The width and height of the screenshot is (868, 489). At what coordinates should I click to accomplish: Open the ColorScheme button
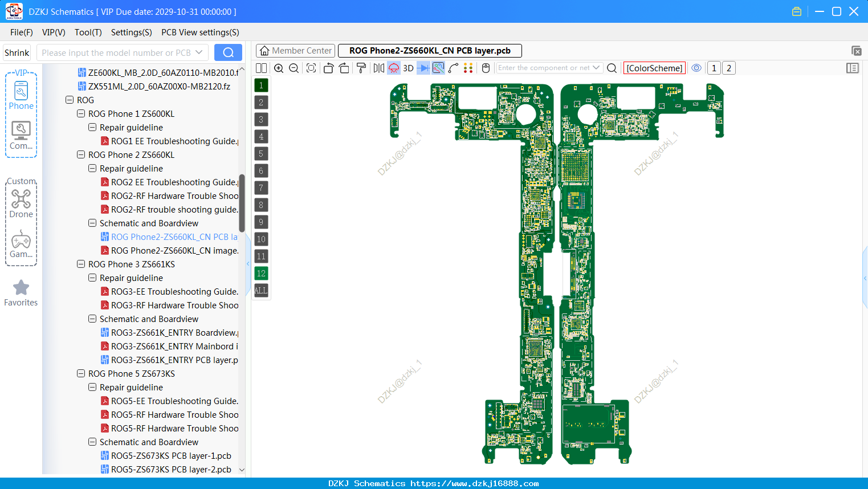point(654,68)
